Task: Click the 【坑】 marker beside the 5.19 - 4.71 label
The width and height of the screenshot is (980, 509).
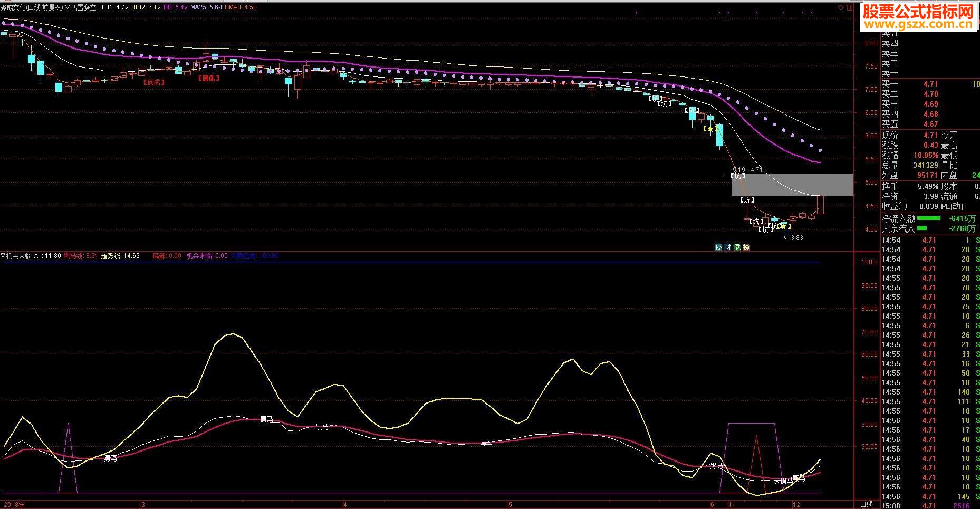Action: click(x=738, y=176)
